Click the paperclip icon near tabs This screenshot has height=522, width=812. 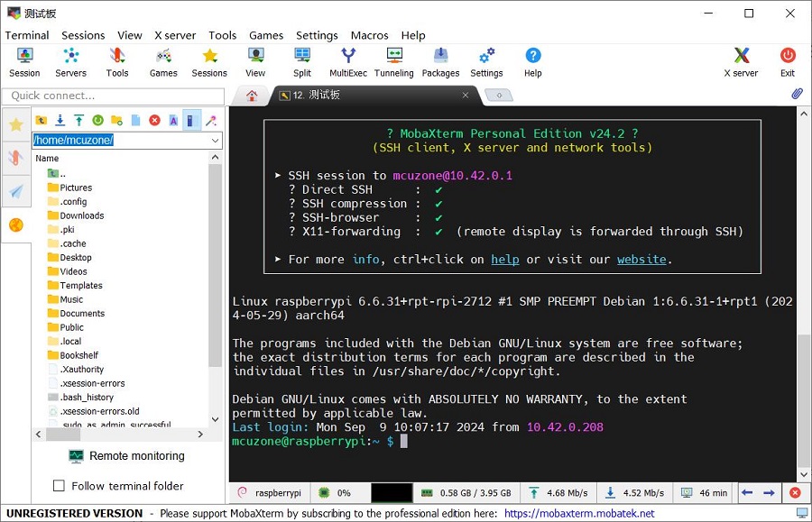(797, 94)
